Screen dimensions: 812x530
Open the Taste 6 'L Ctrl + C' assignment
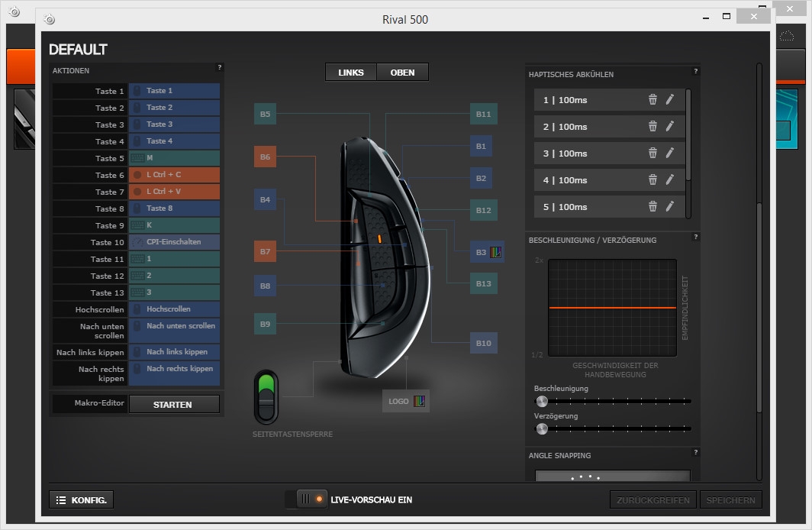coord(174,175)
